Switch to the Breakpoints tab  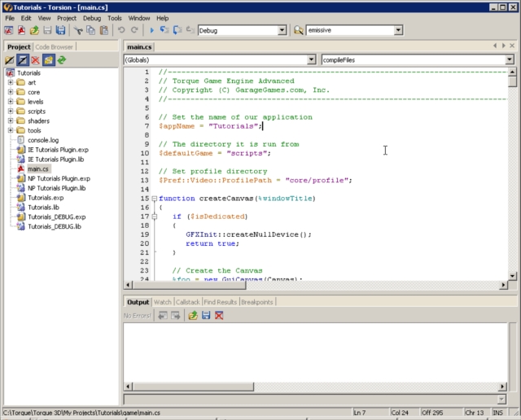click(x=257, y=302)
